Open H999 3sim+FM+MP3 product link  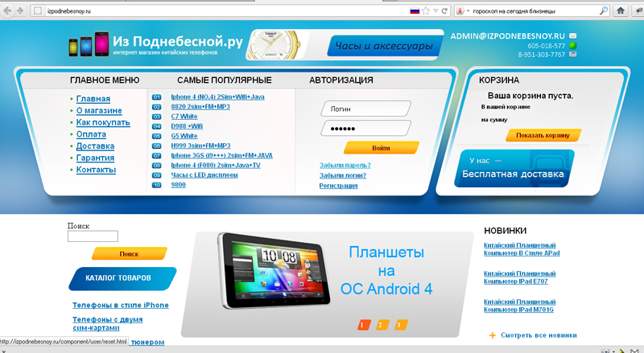200,146
